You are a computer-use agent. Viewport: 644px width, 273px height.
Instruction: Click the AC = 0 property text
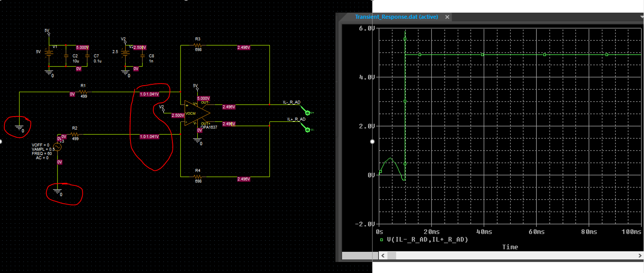[x=42, y=158]
